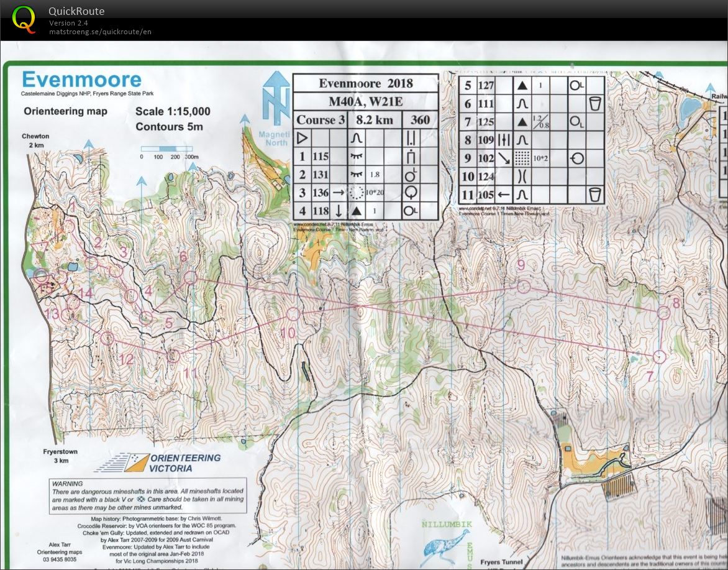Click the Evenmoore map title
728x570 pixels.
click(x=81, y=80)
